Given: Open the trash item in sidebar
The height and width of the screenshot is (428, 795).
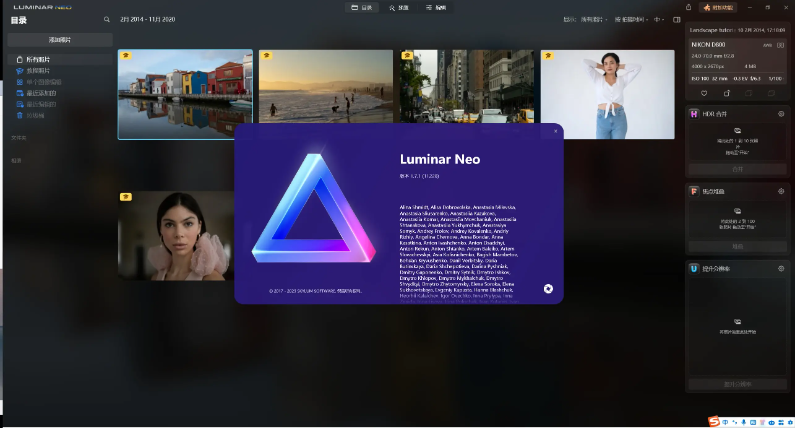Looking at the screenshot, I should coord(60,115).
